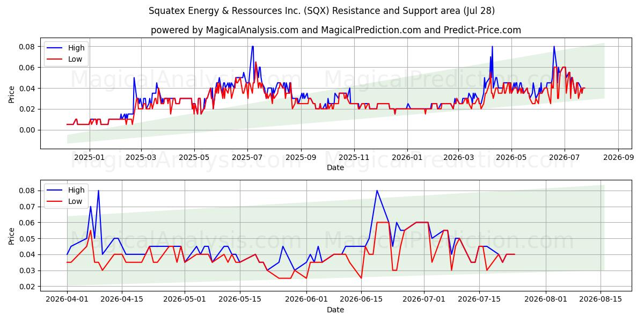The height and width of the screenshot is (322, 644).
Task: Click '2026-04-15' tick label on bottom chart
Action: pyautogui.click(x=122, y=300)
